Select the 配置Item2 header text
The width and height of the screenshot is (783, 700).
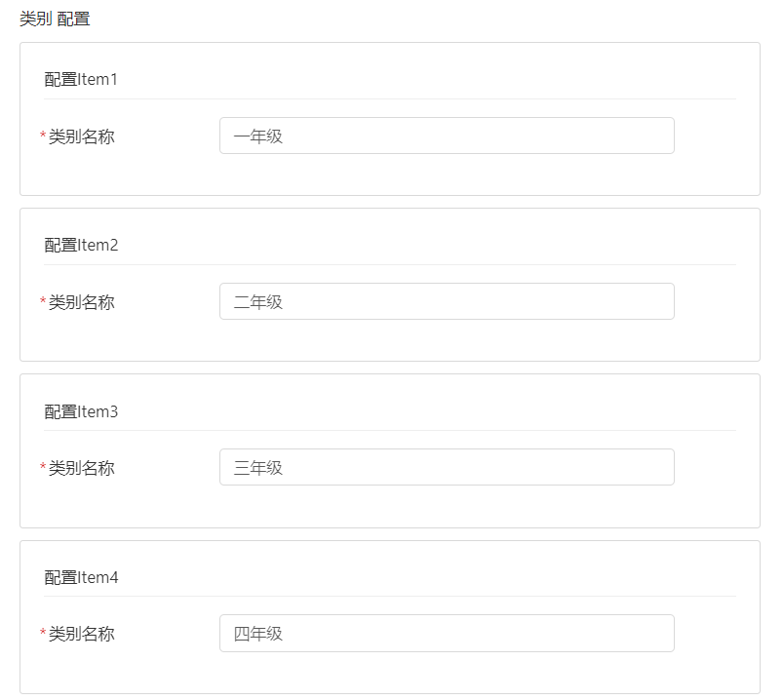81,246
